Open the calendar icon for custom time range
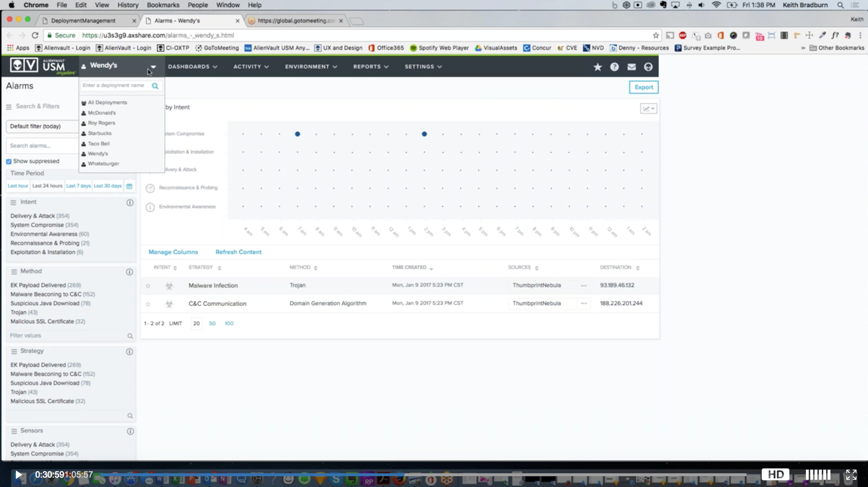Screen dimensions: 868x487 (x=129, y=186)
